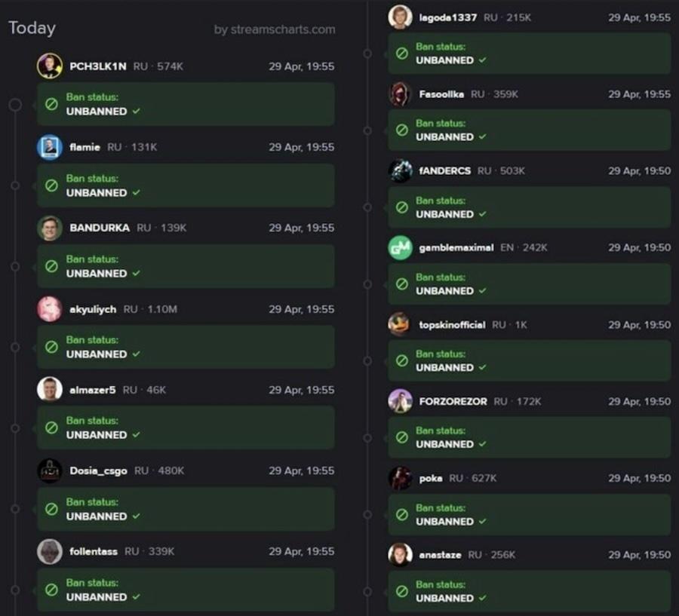Open the follentass channel name
The image size is (679, 616).
(x=94, y=551)
